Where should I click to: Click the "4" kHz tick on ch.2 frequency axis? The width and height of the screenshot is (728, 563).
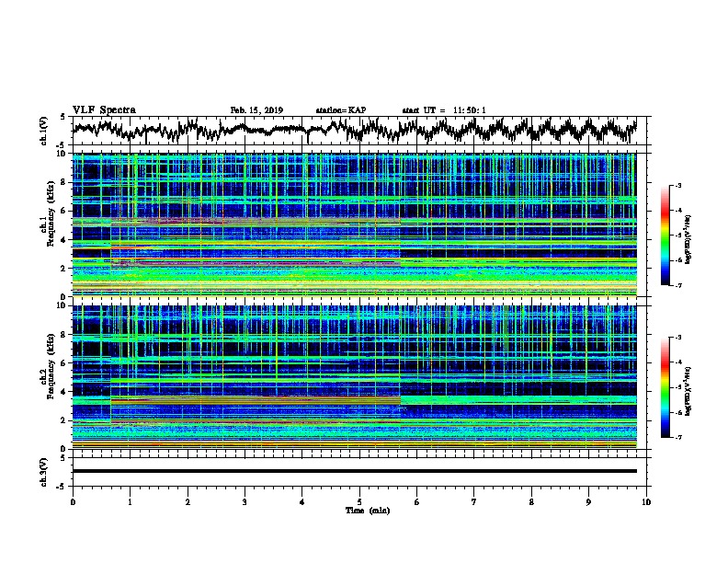[x=64, y=392]
